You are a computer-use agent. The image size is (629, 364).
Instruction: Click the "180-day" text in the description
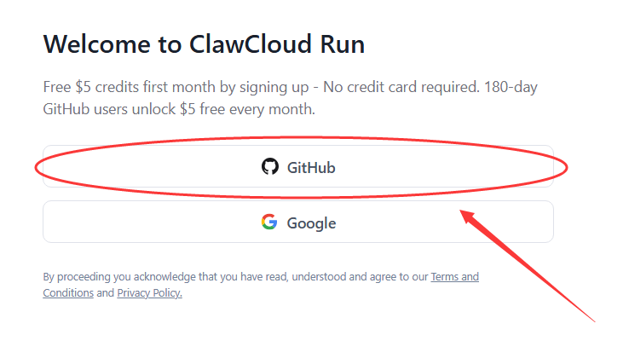pyautogui.click(x=508, y=88)
